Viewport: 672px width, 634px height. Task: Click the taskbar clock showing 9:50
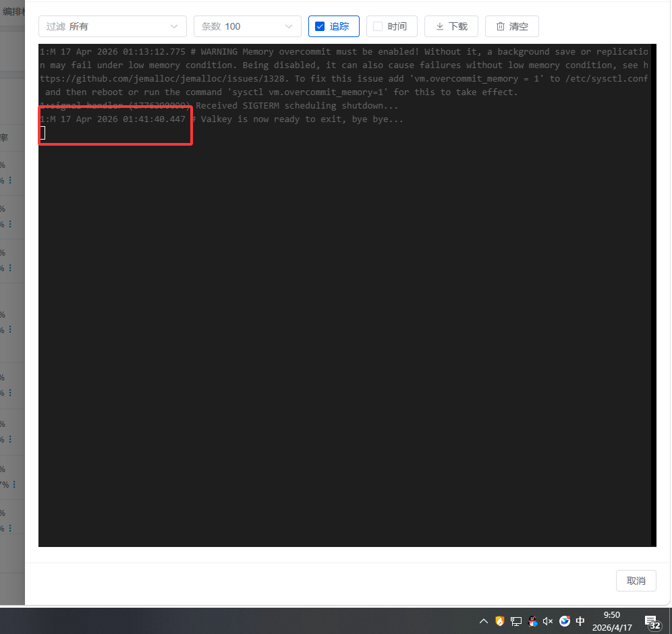coord(612,621)
